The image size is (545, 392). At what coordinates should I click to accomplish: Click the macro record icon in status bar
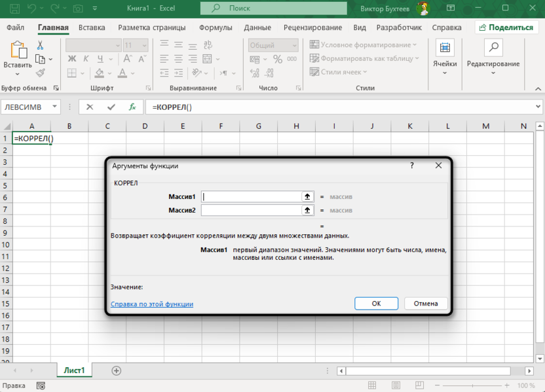point(41,386)
